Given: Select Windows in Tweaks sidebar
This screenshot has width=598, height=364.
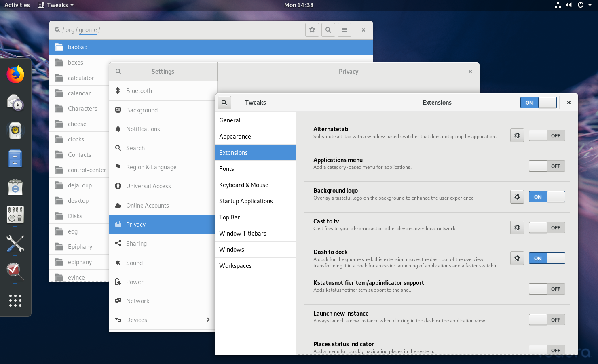Looking at the screenshot, I should pyautogui.click(x=256, y=250).
